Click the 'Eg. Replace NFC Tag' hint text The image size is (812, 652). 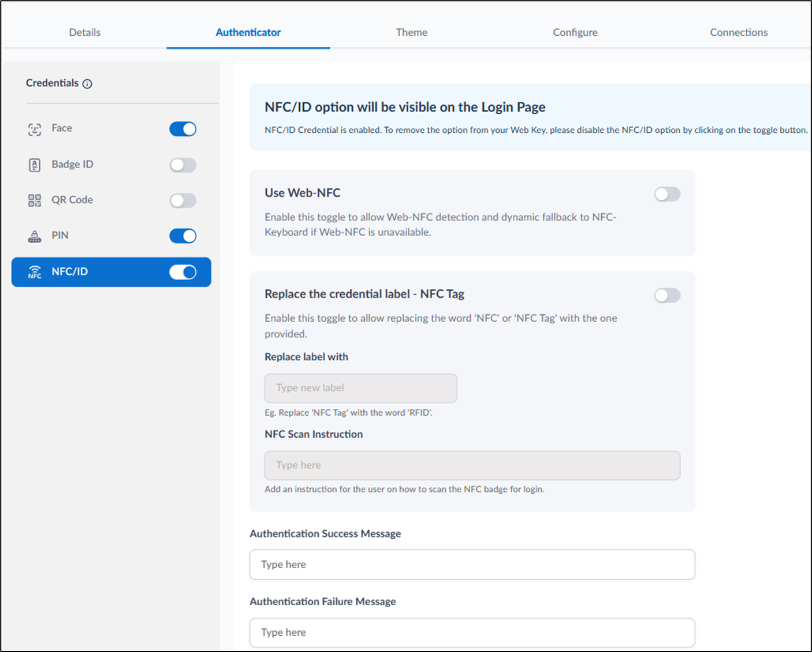[x=348, y=413]
